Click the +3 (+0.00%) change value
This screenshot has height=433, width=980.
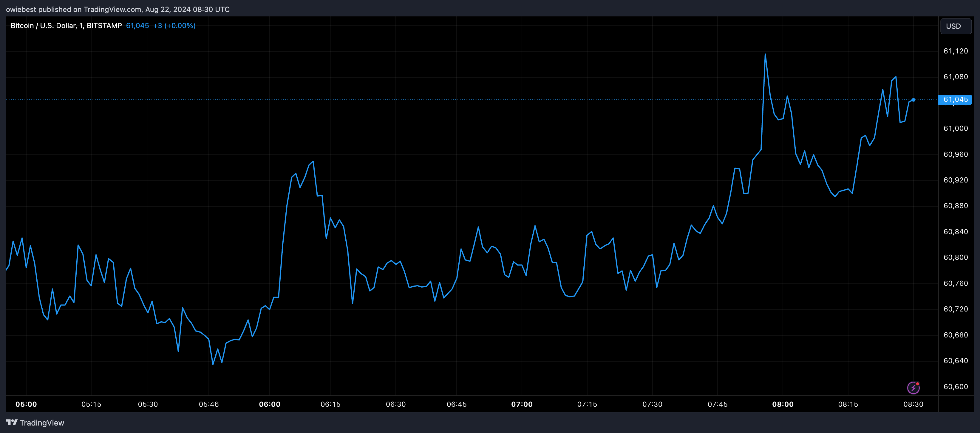click(174, 25)
